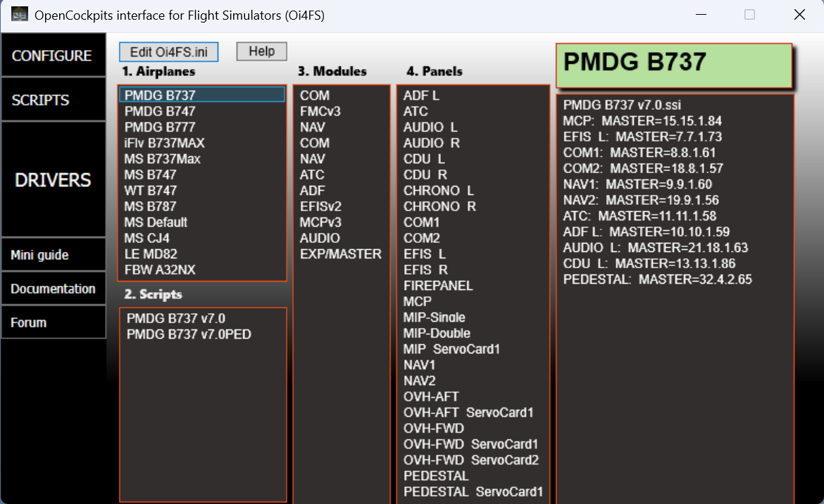
Task: Select PMDG B747 airplane
Action: [160, 111]
